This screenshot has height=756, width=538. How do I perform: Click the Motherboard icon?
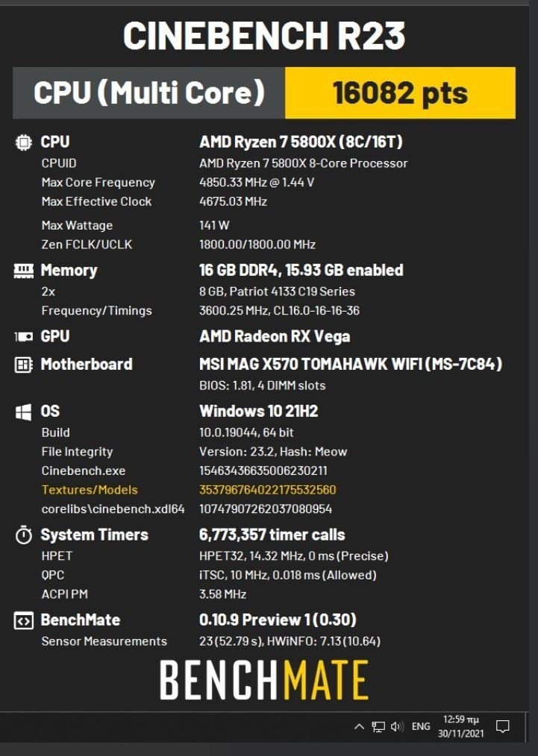23,365
